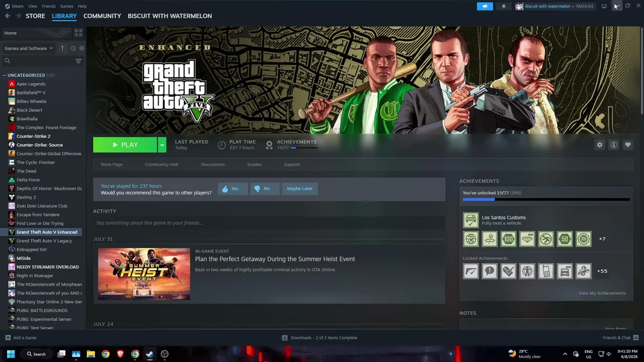
Task: Focus the 'Say something about this game' box
Action: [x=269, y=223]
